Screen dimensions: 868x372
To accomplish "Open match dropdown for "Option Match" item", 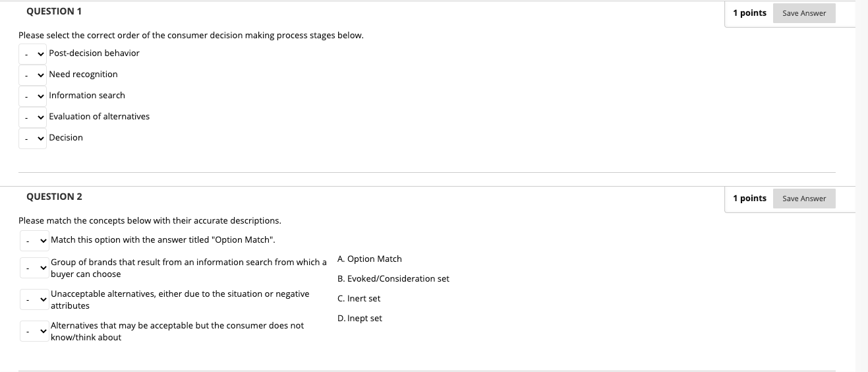I will [x=34, y=240].
